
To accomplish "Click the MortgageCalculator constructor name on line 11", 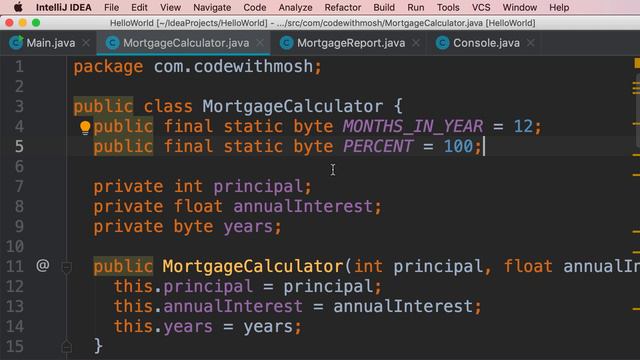I will pyautogui.click(x=253, y=267).
